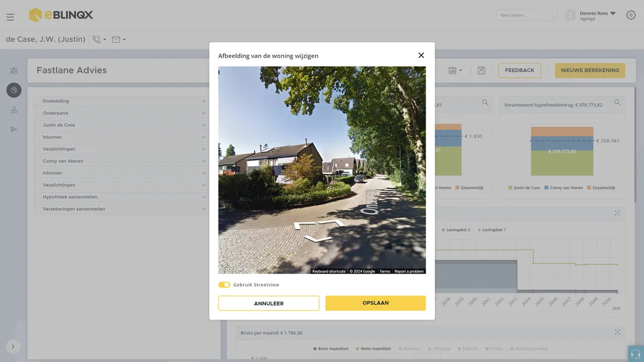Open the headset support widget
This screenshot has width=644, height=362.
point(636,354)
